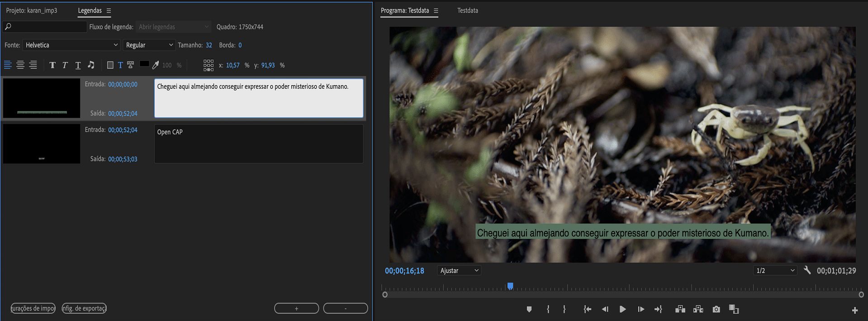
Task: Click the center align text icon
Action: pyautogui.click(x=20, y=65)
